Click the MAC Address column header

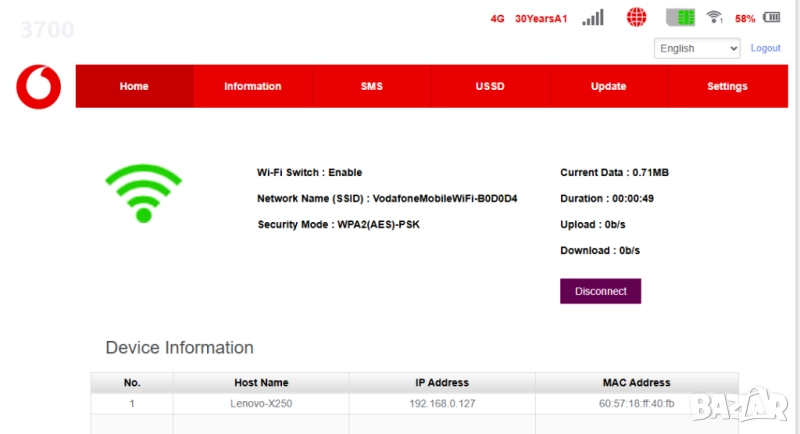(x=636, y=382)
